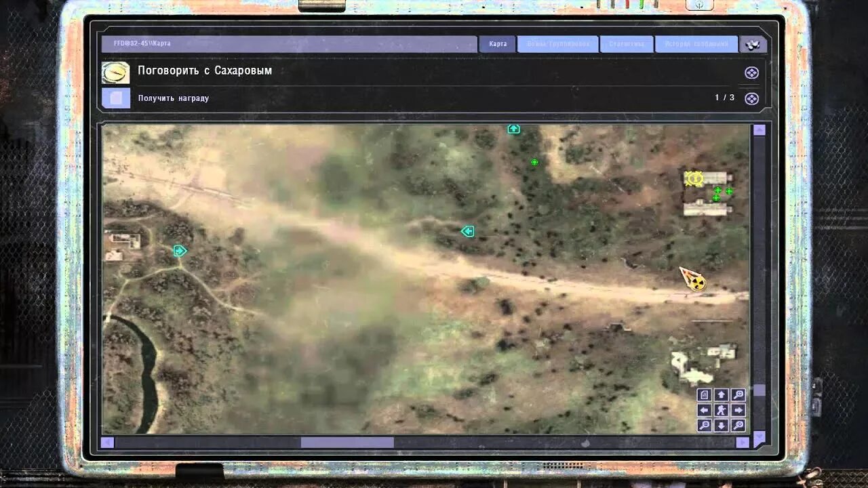Image resolution: width=868 pixels, height=488 pixels.
Task: Reset zoom with the magnifier cross button
Action: [x=738, y=426]
